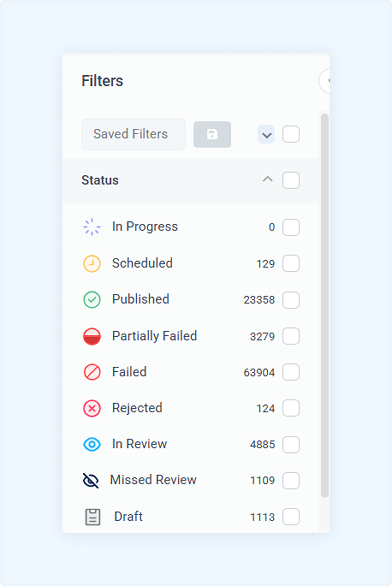Click the Published green checkmark icon

point(92,300)
